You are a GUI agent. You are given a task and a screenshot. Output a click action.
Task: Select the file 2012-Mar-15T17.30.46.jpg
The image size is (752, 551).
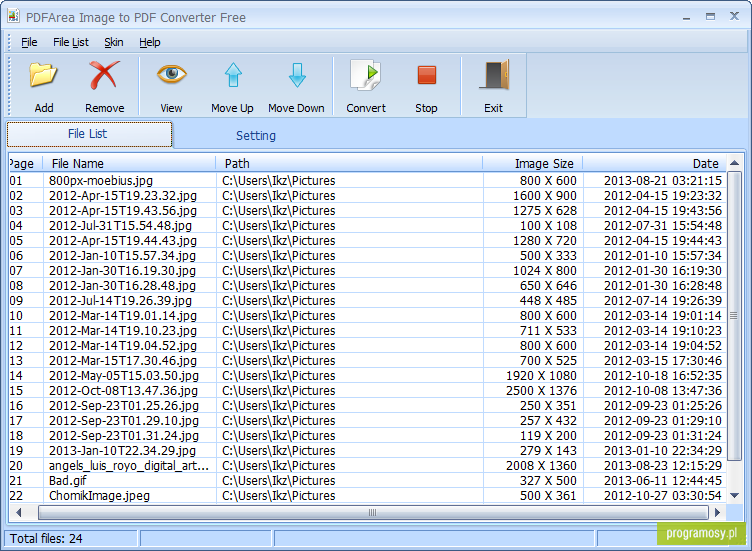click(x=123, y=361)
